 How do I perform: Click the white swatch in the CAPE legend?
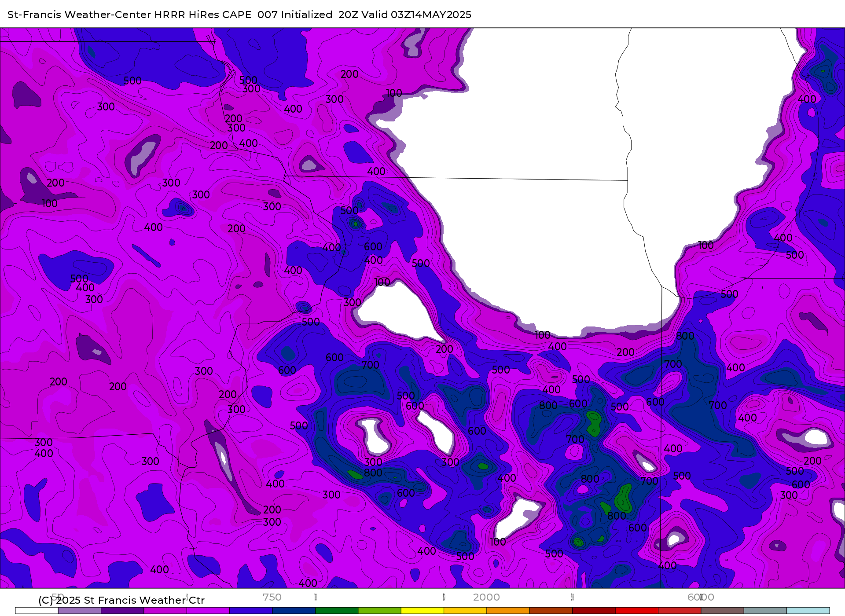pyautogui.click(x=37, y=611)
